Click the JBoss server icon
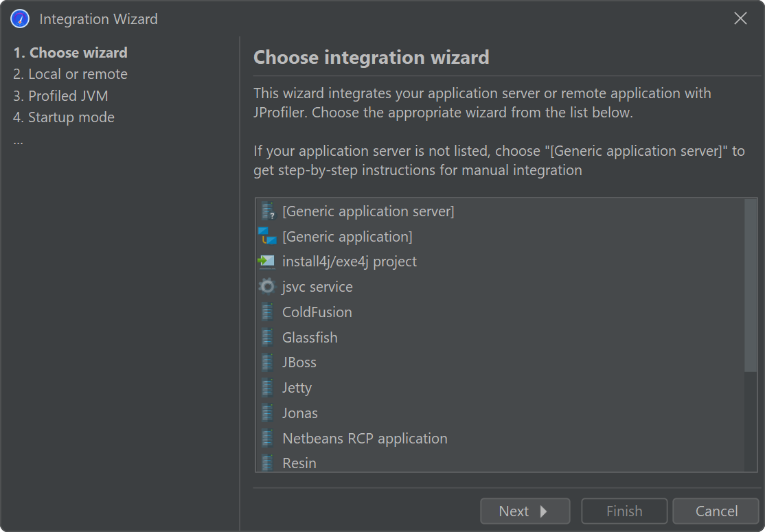The width and height of the screenshot is (765, 532). point(267,362)
